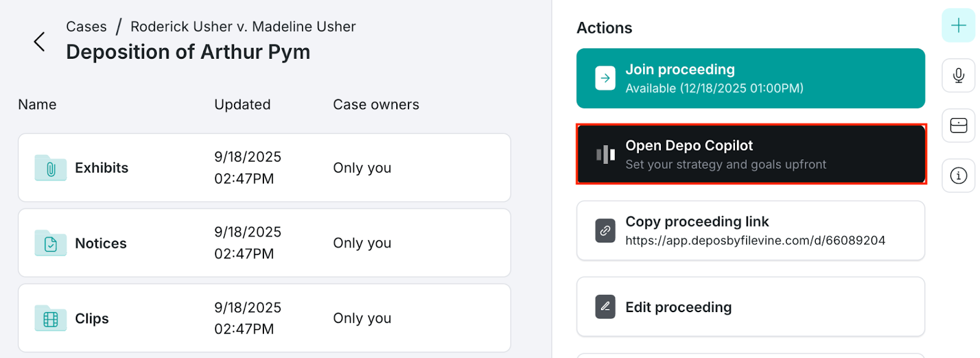
Task: Click the microphone icon in sidebar
Action: [x=958, y=75]
